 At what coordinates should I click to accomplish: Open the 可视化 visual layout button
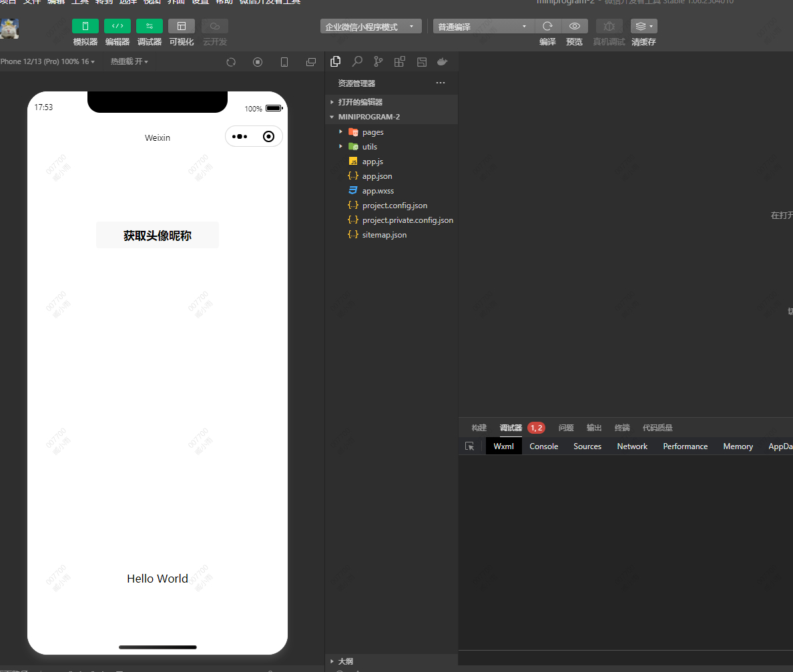point(182,26)
